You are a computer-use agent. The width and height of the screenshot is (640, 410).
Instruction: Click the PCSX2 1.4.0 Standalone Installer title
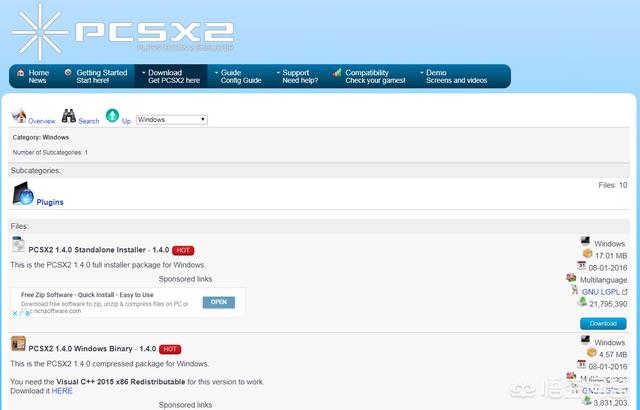98,249
